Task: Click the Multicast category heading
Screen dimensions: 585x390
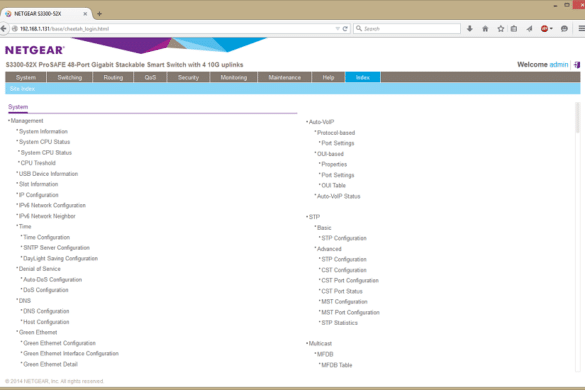Action: pos(320,344)
